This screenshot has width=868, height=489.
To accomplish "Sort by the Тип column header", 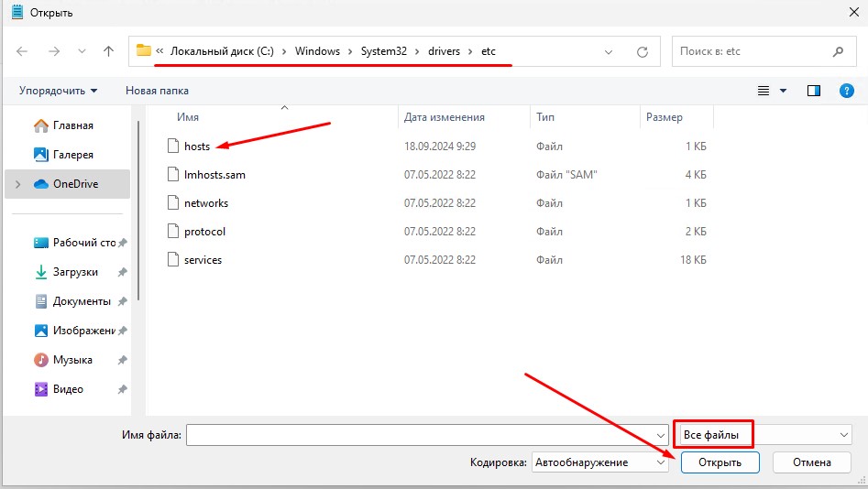I will [x=545, y=117].
